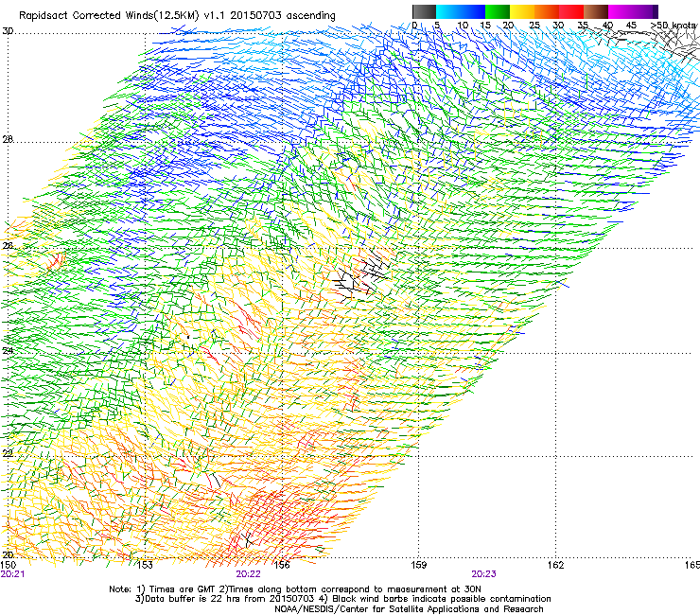Screen dimensions: 700x615
Task: Click the purple '20:21' time label
Action: point(12,574)
